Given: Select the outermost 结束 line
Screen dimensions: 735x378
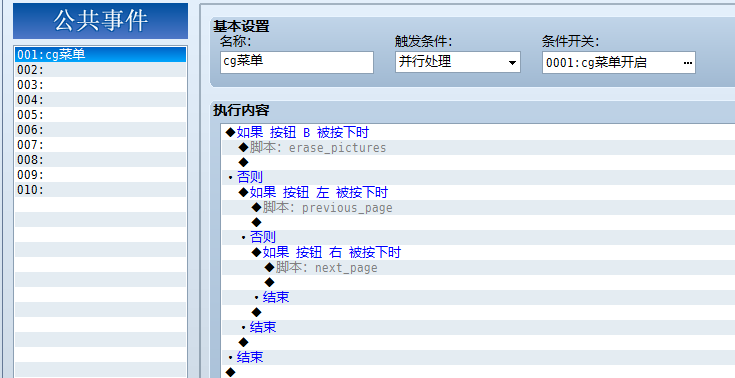Looking at the screenshot, I should coord(478,357).
